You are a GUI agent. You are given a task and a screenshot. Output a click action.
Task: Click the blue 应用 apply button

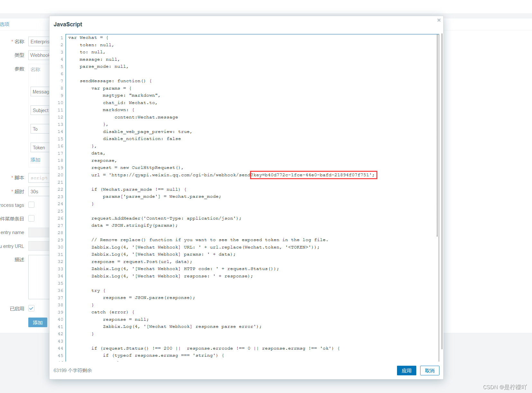[x=407, y=371]
